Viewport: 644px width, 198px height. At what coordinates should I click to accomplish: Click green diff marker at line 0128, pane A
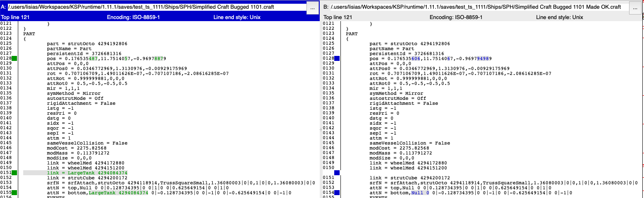point(15,58)
